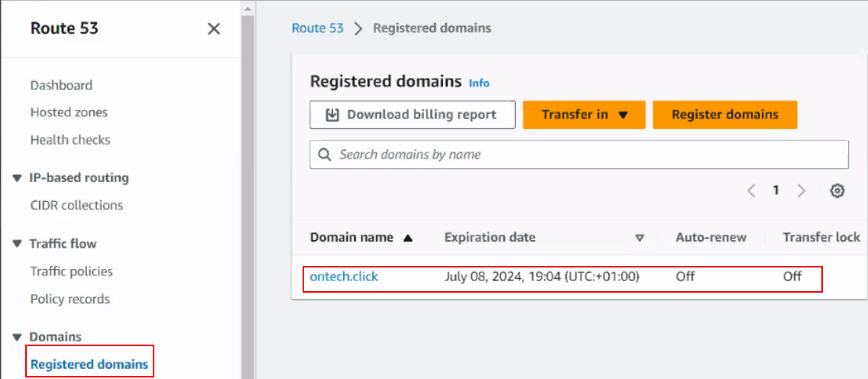The height and width of the screenshot is (379, 868).
Task: Collapse the Domains section
Action: coord(17,337)
